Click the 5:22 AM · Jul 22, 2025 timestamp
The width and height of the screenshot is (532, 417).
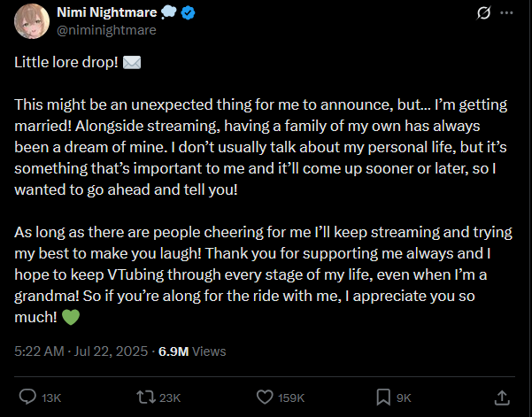pyautogui.click(x=82, y=351)
